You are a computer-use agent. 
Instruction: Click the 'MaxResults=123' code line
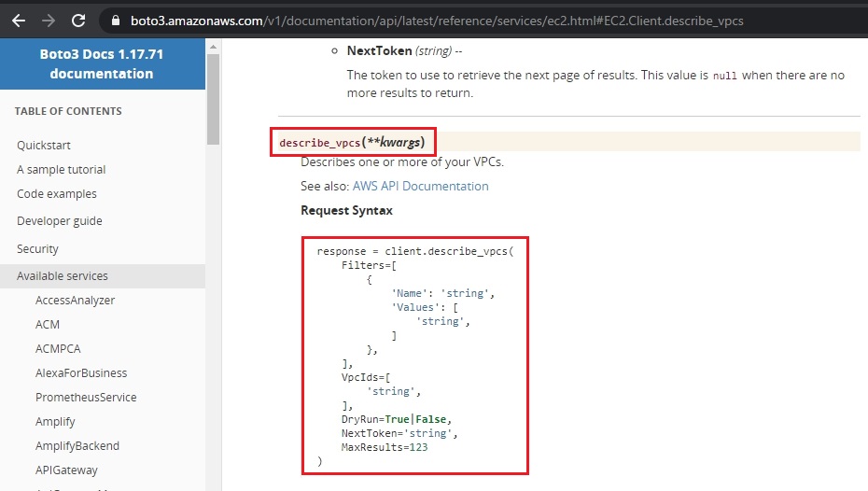(385, 447)
